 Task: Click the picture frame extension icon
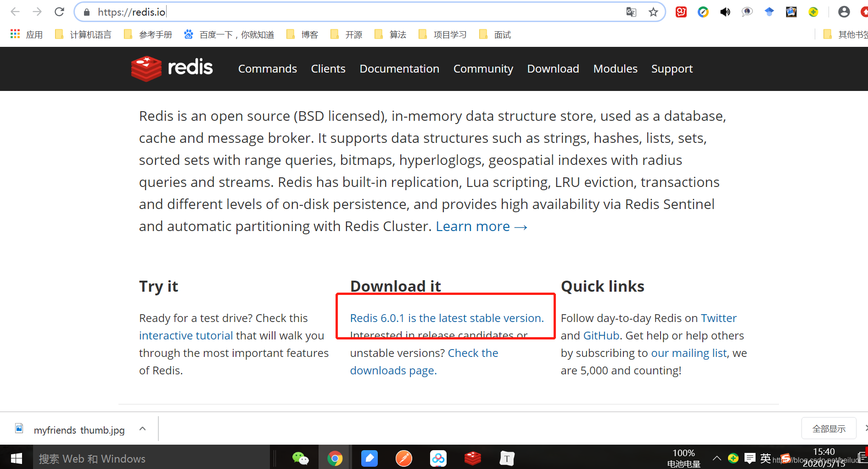click(x=791, y=12)
